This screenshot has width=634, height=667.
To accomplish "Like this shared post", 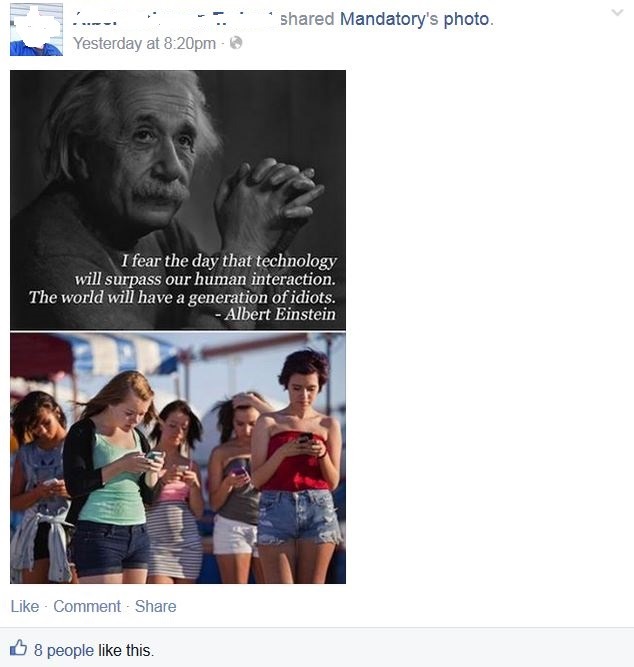I will pos(25,606).
